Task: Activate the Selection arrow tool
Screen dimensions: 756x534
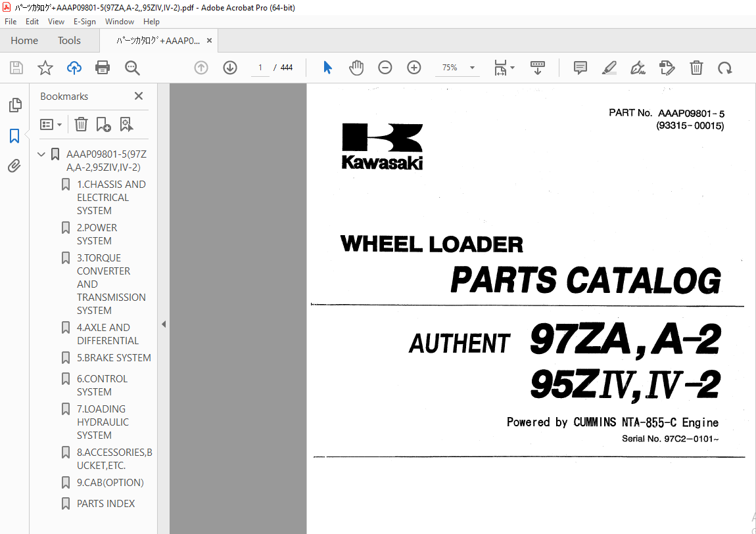Action: 328,68
